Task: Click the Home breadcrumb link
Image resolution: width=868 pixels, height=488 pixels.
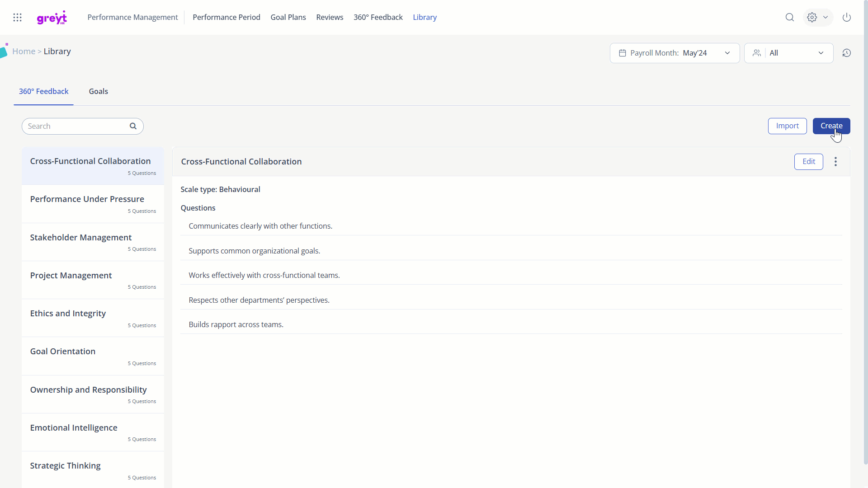Action: [24, 52]
